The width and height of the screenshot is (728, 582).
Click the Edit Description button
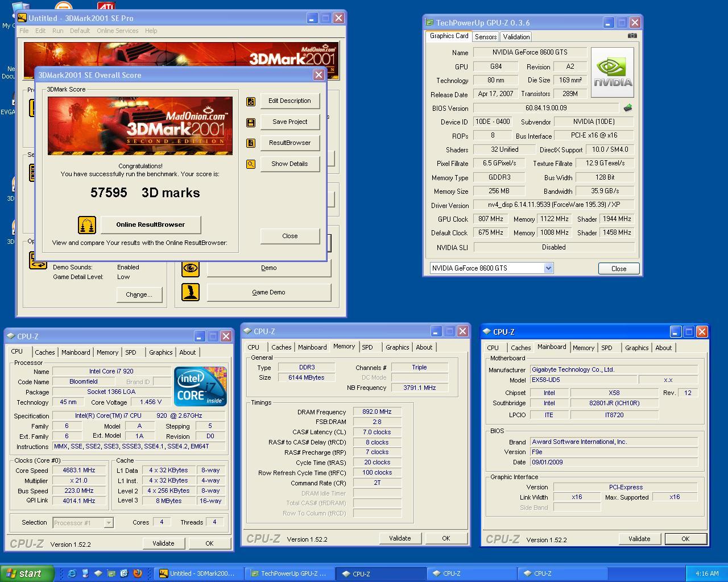pos(289,101)
